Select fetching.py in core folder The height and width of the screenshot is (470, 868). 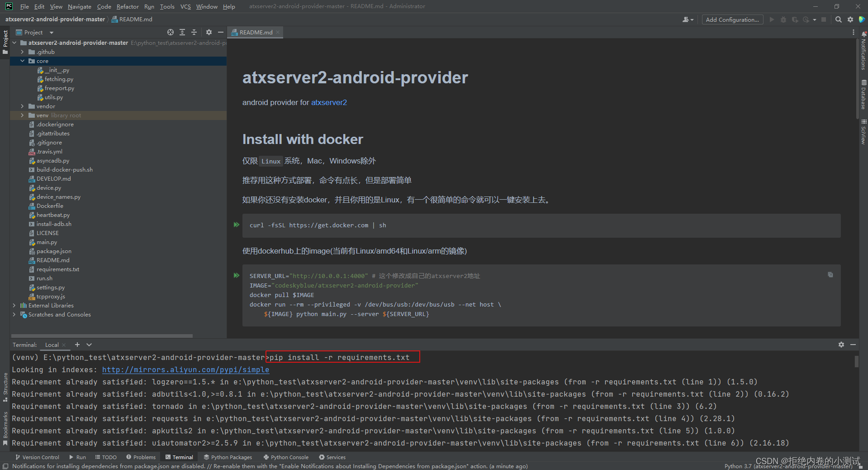[59, 79]
